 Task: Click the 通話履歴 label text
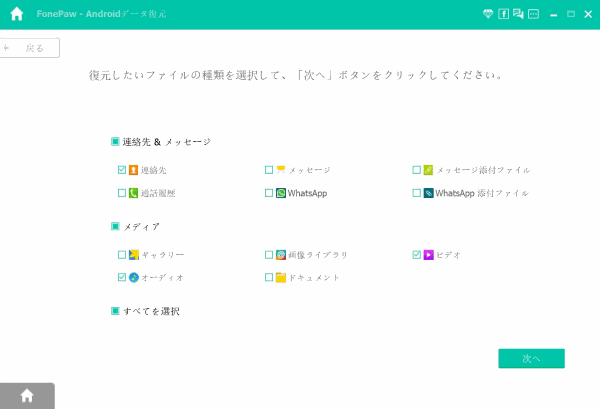(x=158, y=194)
